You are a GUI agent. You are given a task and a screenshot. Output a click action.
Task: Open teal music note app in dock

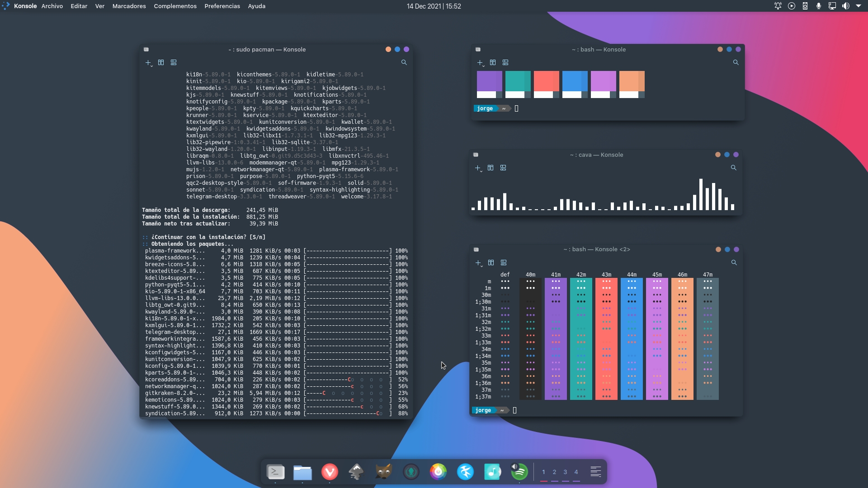492,472
